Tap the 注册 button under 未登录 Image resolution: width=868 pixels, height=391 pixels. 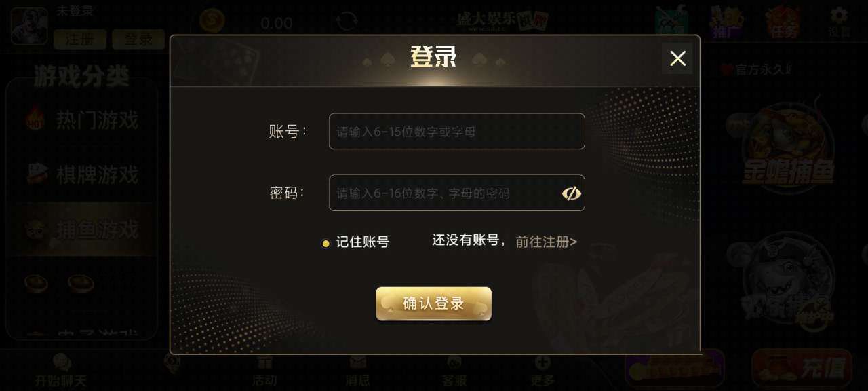80,39
